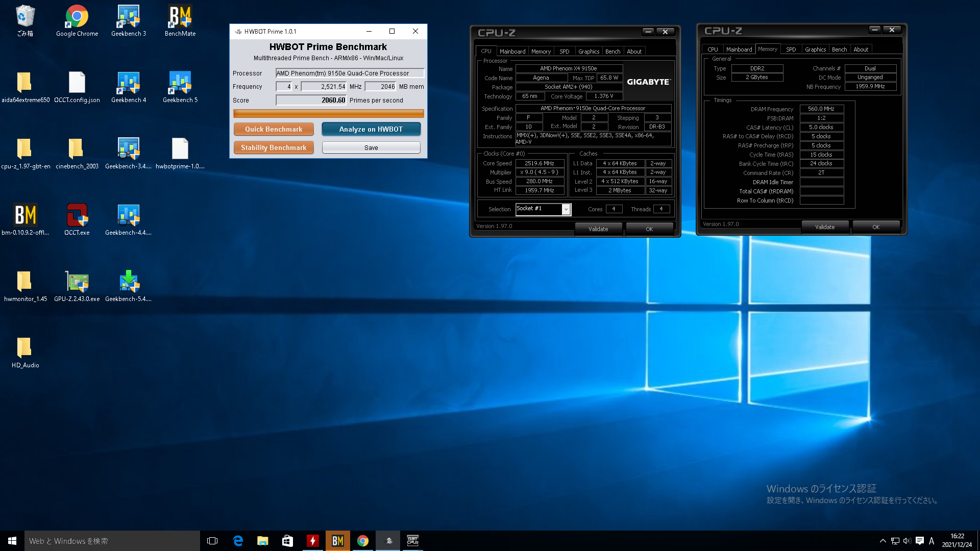Open the Socket #1 selection dropdown
Screen dimensions: 980x551
[566, 209]
